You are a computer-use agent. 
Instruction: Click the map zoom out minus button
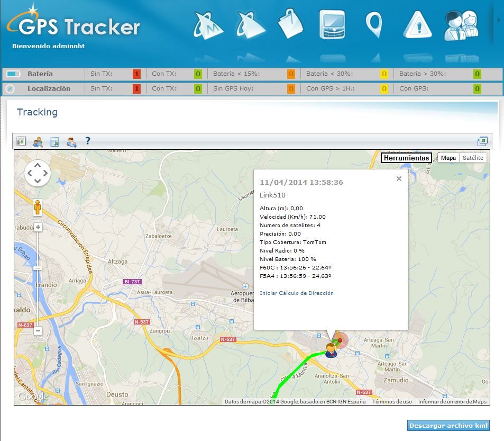pos(38,331)
